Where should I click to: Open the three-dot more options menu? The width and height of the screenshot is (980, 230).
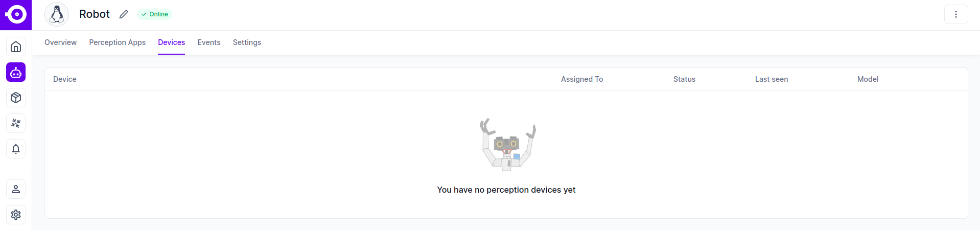[x=955, y=14]
